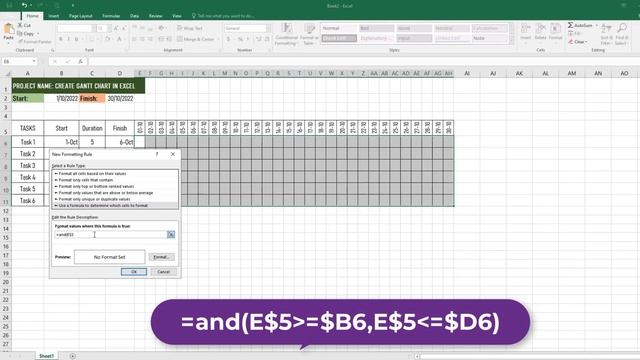Click the formula bar cancel X icon

(55, 61)
